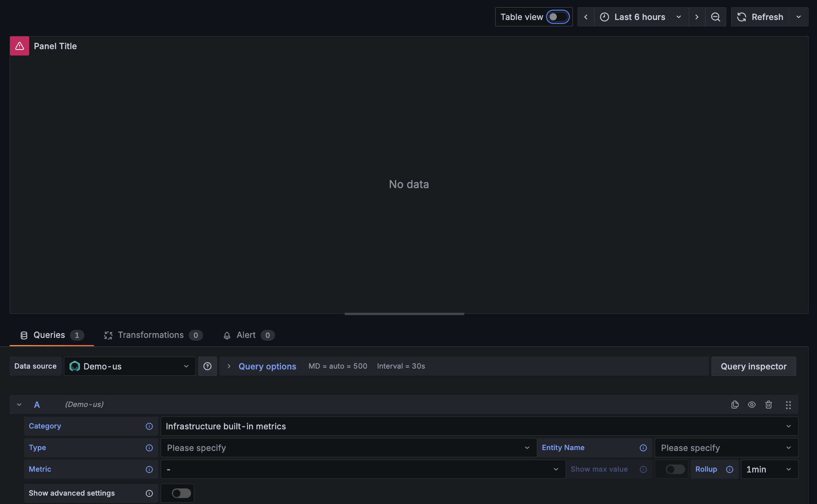The image size is (817, 504).
Task: Click the Interval = 30s text
Action: tap(401, 366)
